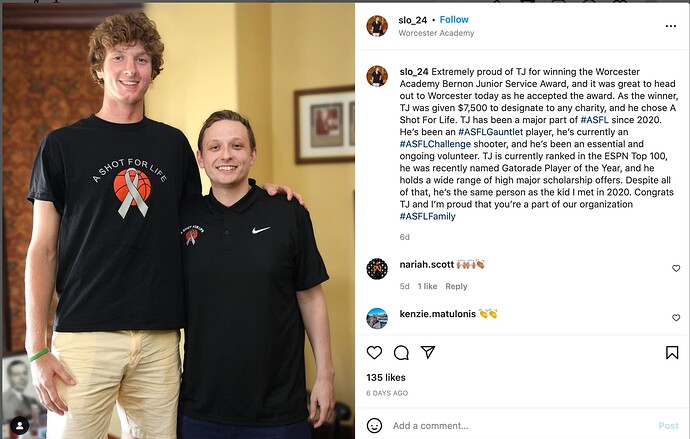View the 135 likes list
Viewport: 690px width, 439px height.
click(x=386, y=377)
